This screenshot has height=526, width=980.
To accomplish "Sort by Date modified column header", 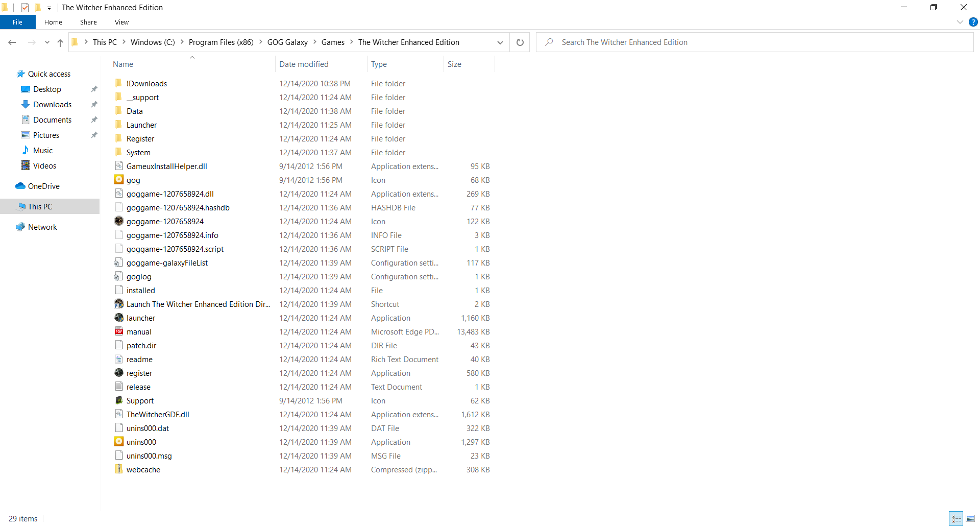I will (321, 64).
